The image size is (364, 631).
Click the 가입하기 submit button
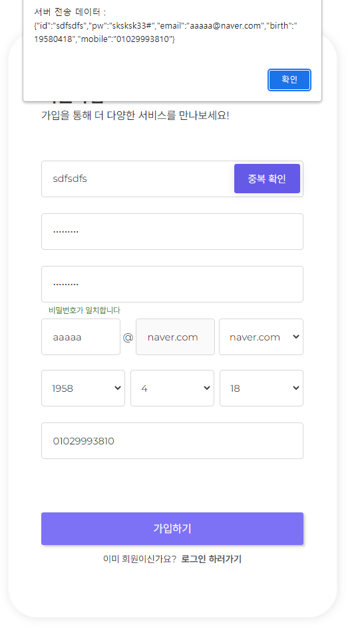[172, 528]
